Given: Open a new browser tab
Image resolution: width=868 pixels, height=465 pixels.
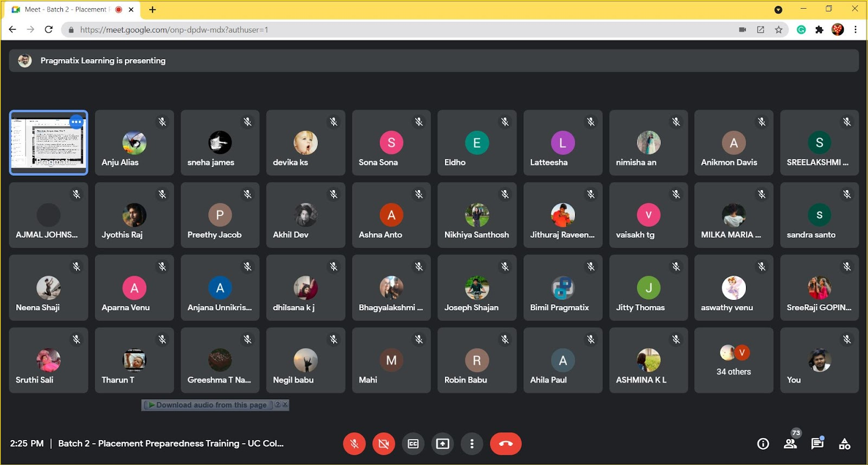Looking at the screenshot, I should point(152,10).
